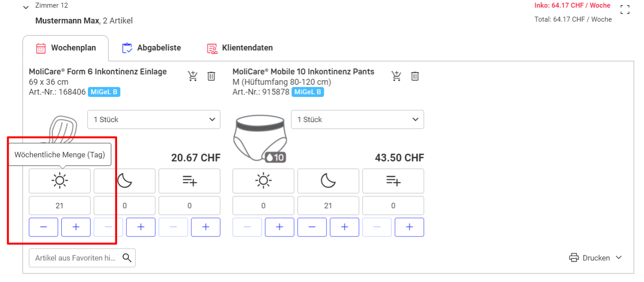
Task: Click the moon night-quantity icon for Mobile 10 Pants
Action: pos(328,181)
